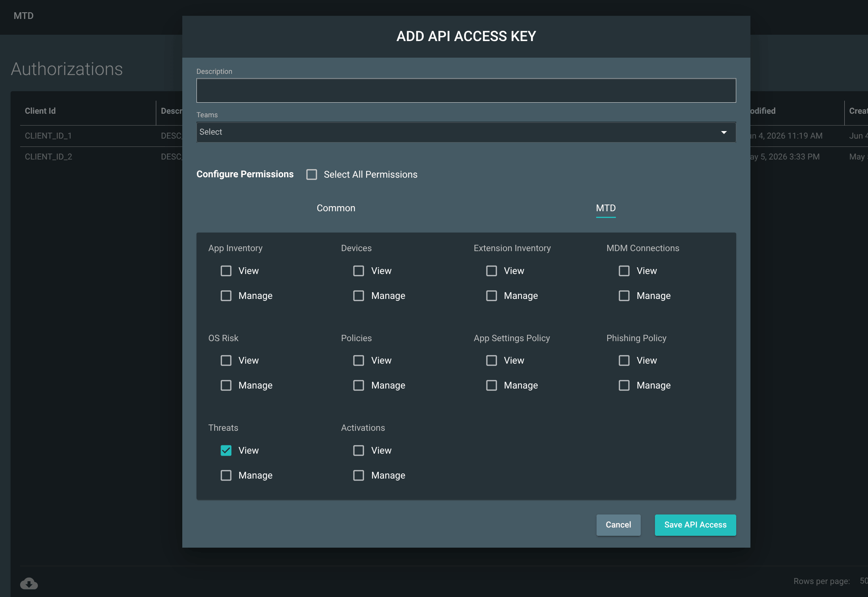
Task: Enable MDM Connections View permission
Action: click(x=624, y=271)
